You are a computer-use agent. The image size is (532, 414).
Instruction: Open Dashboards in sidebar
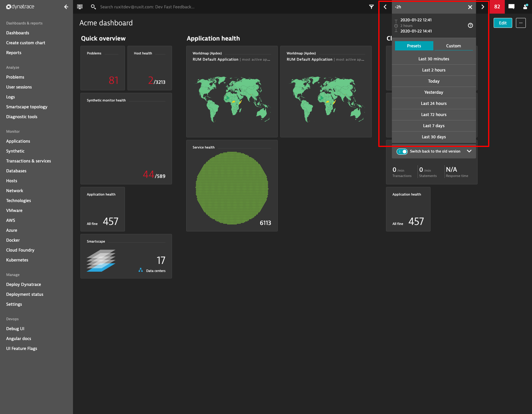[18, 33]
